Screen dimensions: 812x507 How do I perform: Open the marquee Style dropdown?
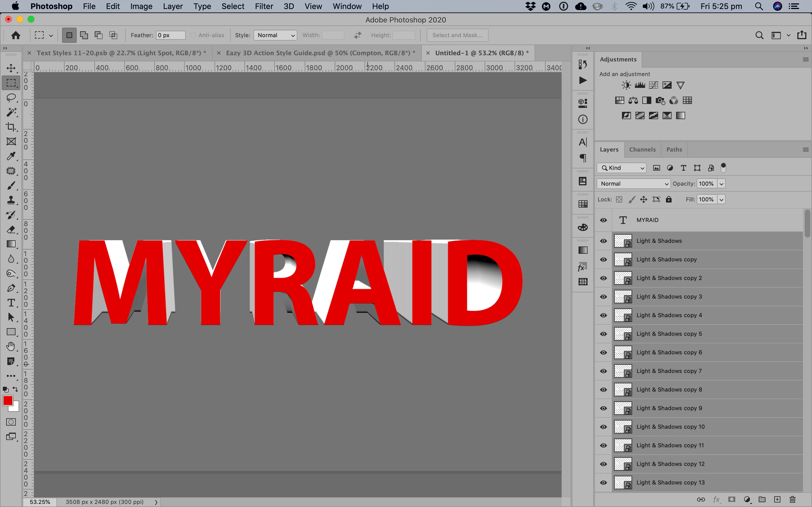coord(275,35)
